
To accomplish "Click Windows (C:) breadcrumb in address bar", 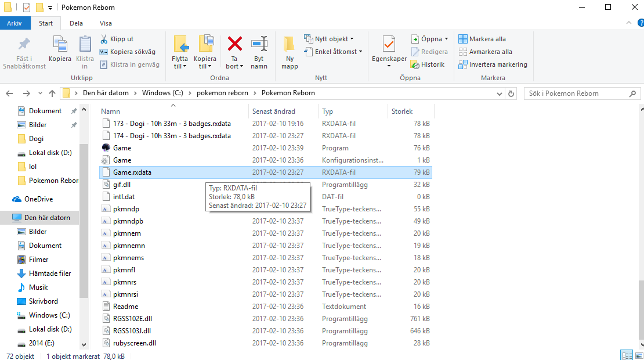I will pos(162,93).
